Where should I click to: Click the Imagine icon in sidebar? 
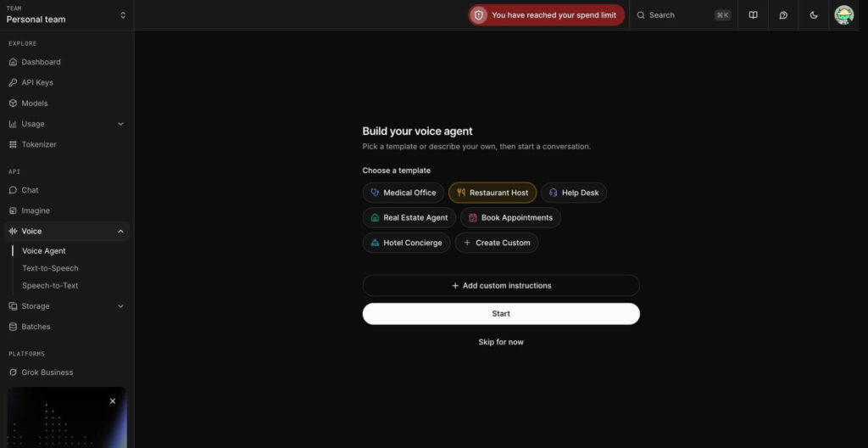[x=13, y=210]
